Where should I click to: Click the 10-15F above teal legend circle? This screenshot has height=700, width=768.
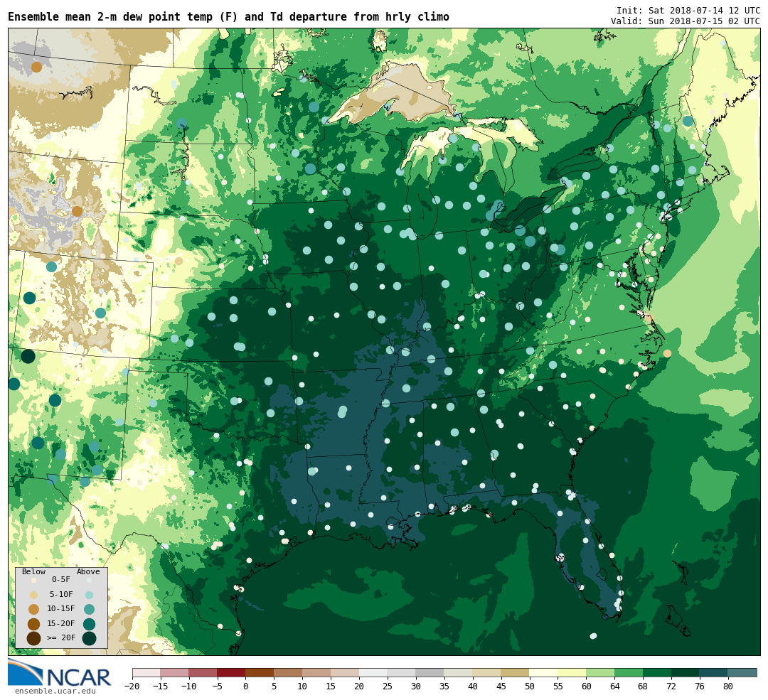coord(89,609)
